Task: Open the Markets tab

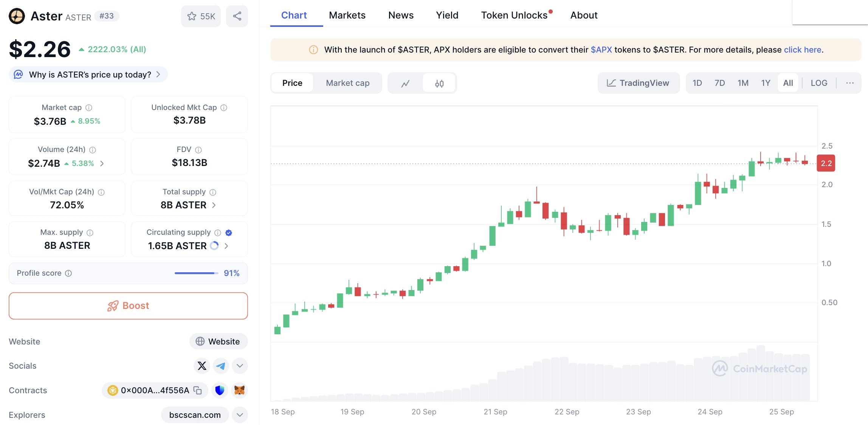Action: (347, 15)
